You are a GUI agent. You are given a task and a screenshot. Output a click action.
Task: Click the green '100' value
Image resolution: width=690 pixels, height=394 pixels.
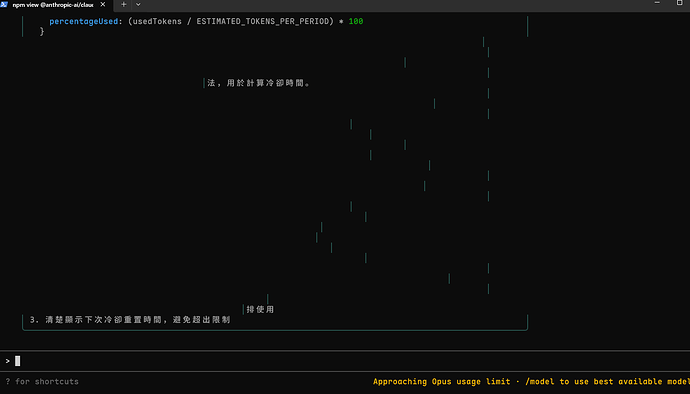pos(356,21)
